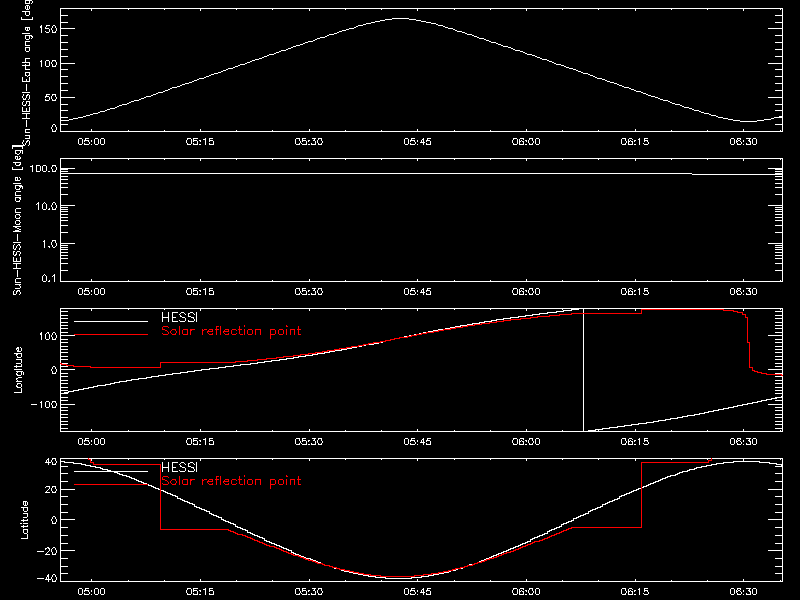The image size is (800, 600).
Task: Click 05:30 time label under Moon angle plot
Action: click(x=309, y=292)
